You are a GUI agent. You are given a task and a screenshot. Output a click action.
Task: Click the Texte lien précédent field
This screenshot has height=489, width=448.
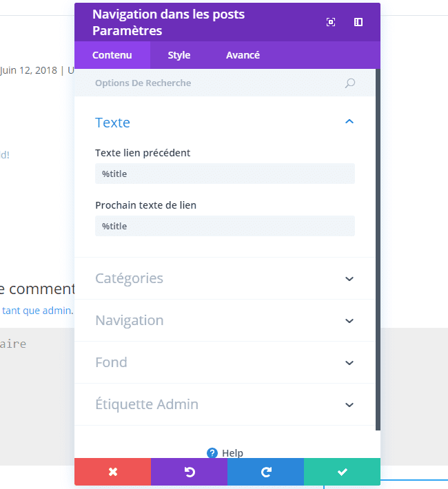[225, 174]
